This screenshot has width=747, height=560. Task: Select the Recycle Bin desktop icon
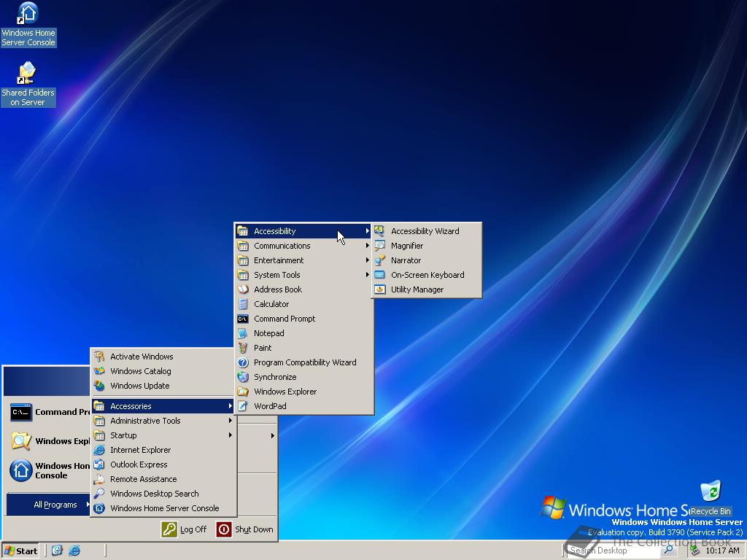click(711, 498)
